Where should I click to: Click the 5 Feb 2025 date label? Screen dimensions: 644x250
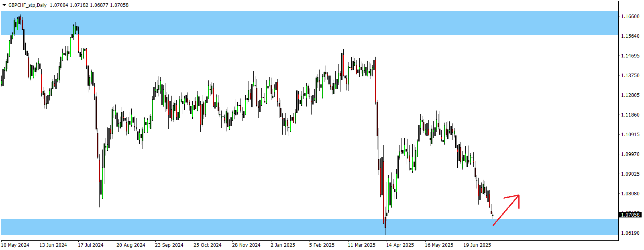tap(322, 245)
